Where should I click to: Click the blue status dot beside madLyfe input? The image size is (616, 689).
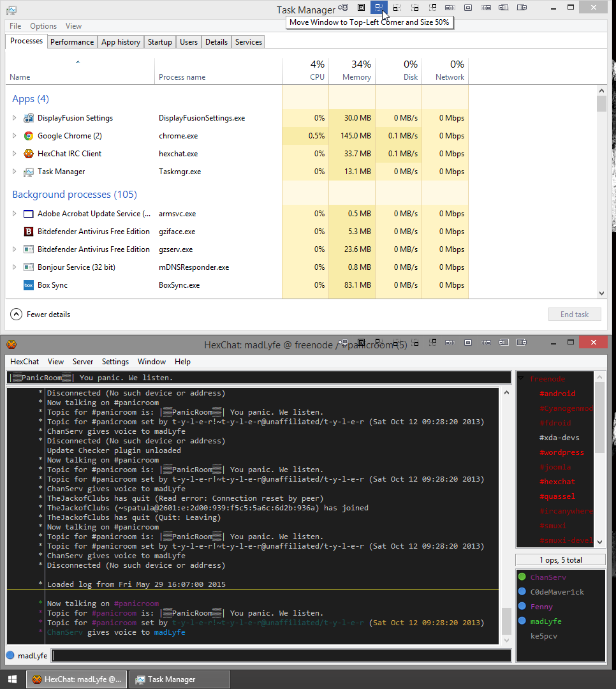[x=10, y=656]
